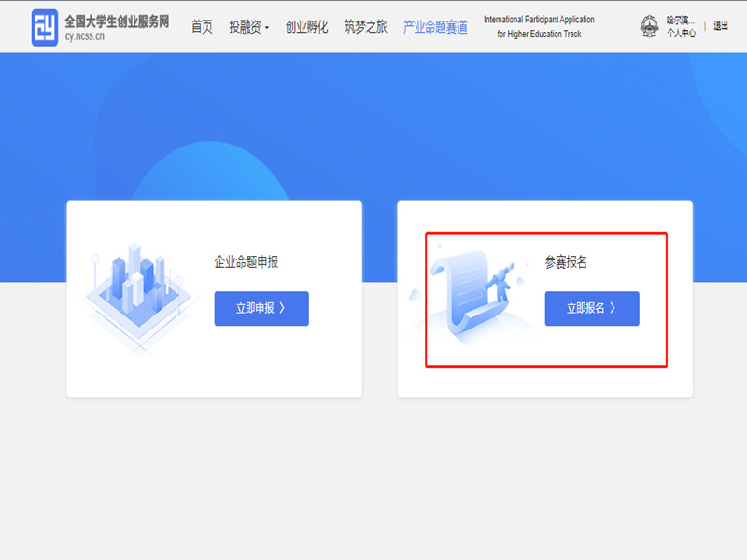Click the 参赛报名 card heading
Screen dimensions: 747x560
coord(566,262)
